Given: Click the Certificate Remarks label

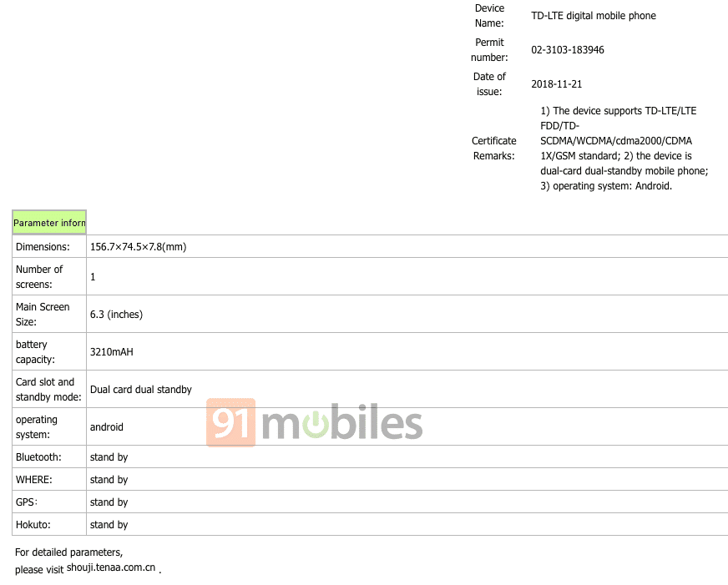Looking at the screenshot, I should click(494, 149).
